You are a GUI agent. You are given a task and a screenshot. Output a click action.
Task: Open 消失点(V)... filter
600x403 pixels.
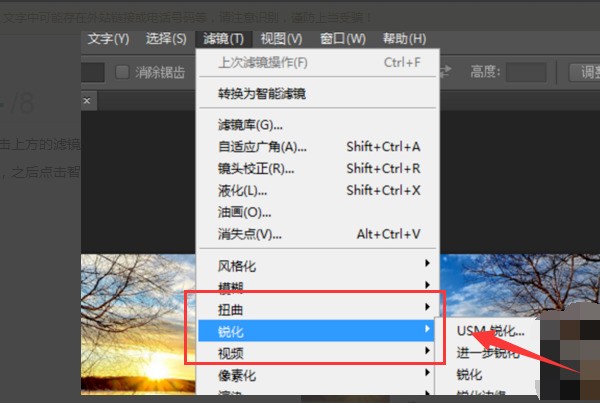point(318,234)
